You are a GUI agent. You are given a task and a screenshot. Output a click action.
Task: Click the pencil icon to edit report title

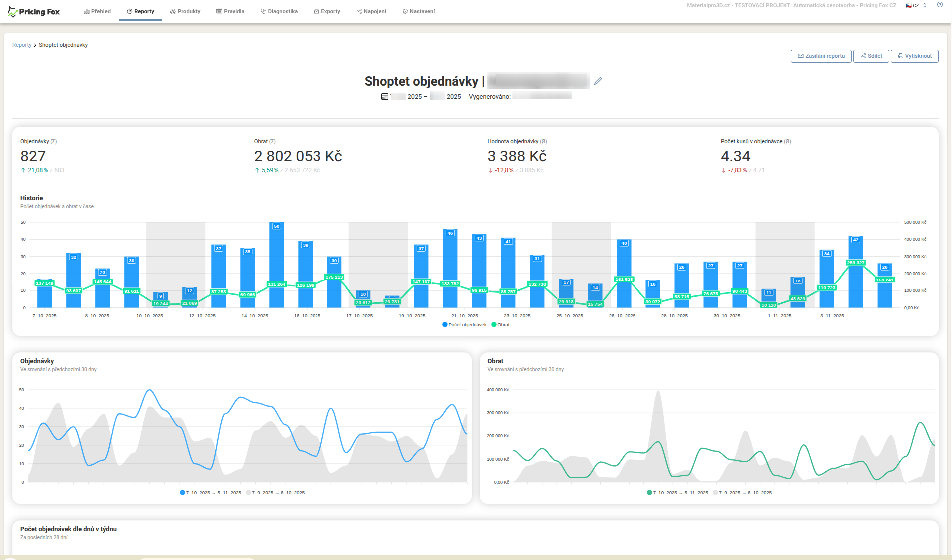598,81
